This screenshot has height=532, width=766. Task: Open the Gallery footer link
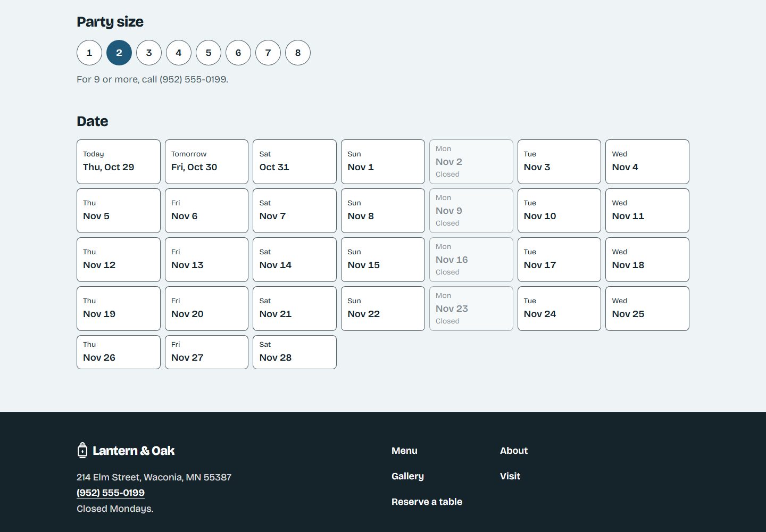coord(407,476)
